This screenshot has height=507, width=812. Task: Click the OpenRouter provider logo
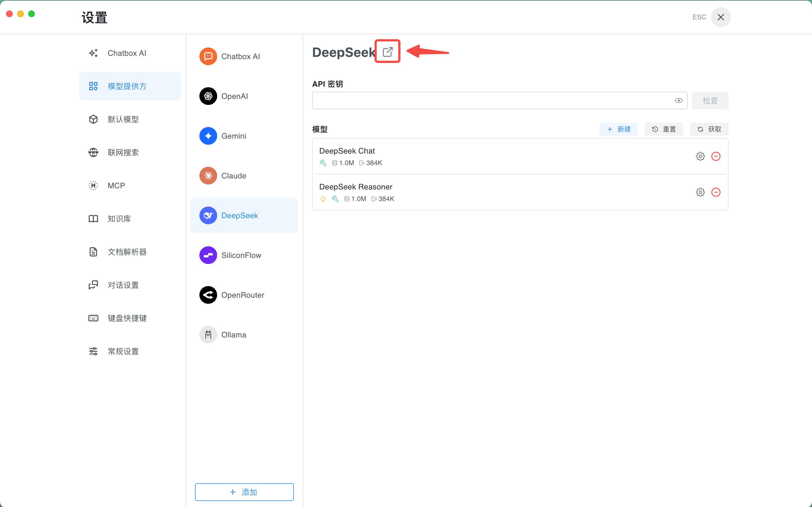[x=208, y=295]
